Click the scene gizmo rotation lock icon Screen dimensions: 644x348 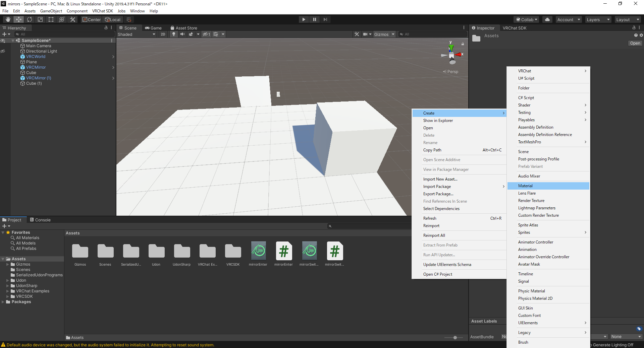(463, 44)
